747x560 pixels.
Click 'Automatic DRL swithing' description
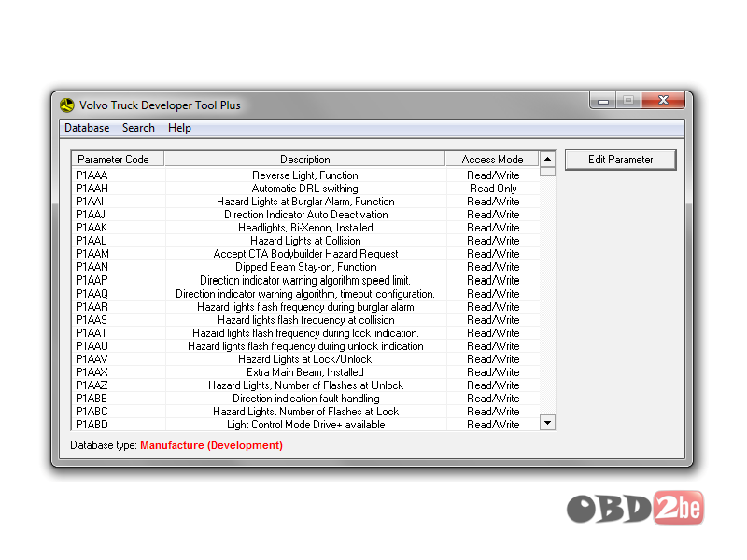(305, 189)
